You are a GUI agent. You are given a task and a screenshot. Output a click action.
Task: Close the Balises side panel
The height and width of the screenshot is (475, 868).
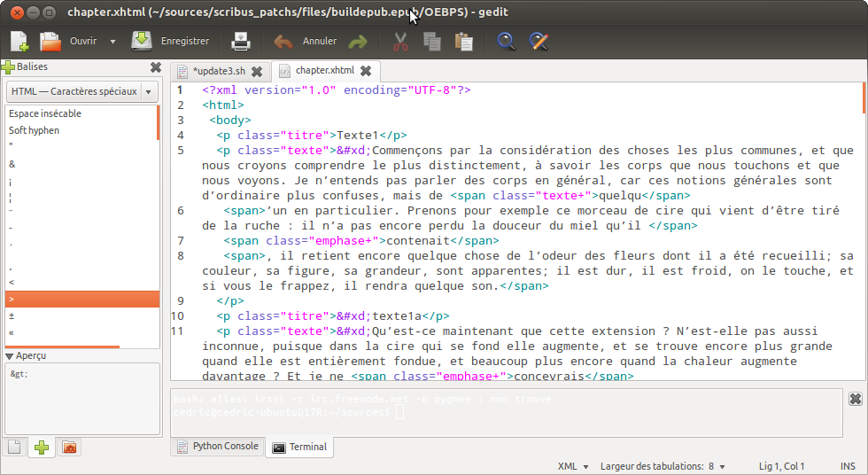pos(156,67)
